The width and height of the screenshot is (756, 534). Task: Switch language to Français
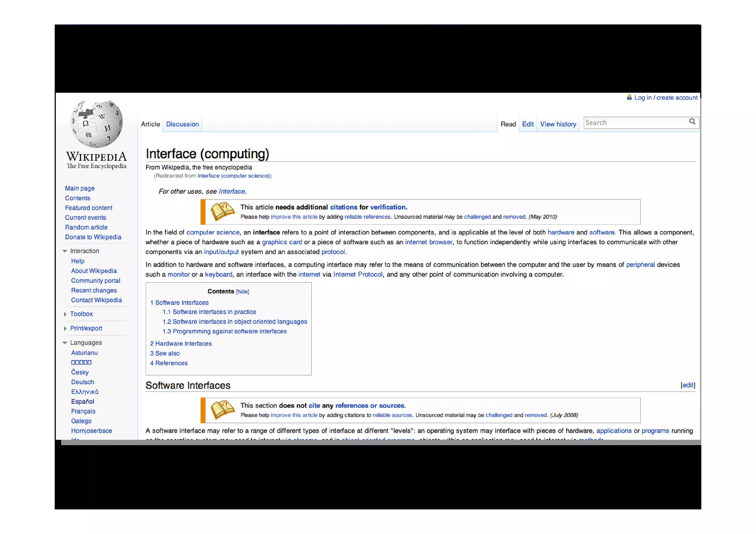(x=83, y=411)
